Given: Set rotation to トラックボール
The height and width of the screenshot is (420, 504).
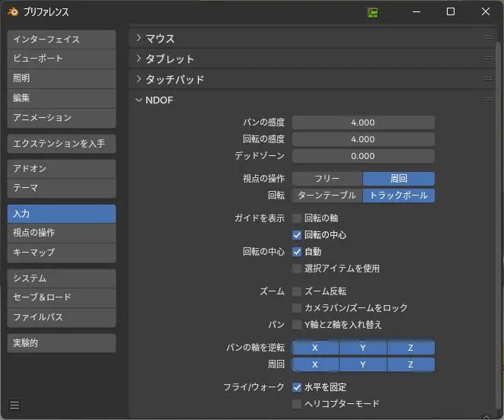Looking at the screenshot, I should point(399,196).
